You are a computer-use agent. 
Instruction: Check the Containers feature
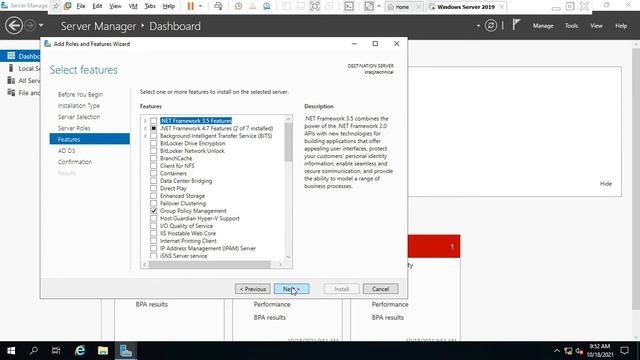[x=153, y=173]
